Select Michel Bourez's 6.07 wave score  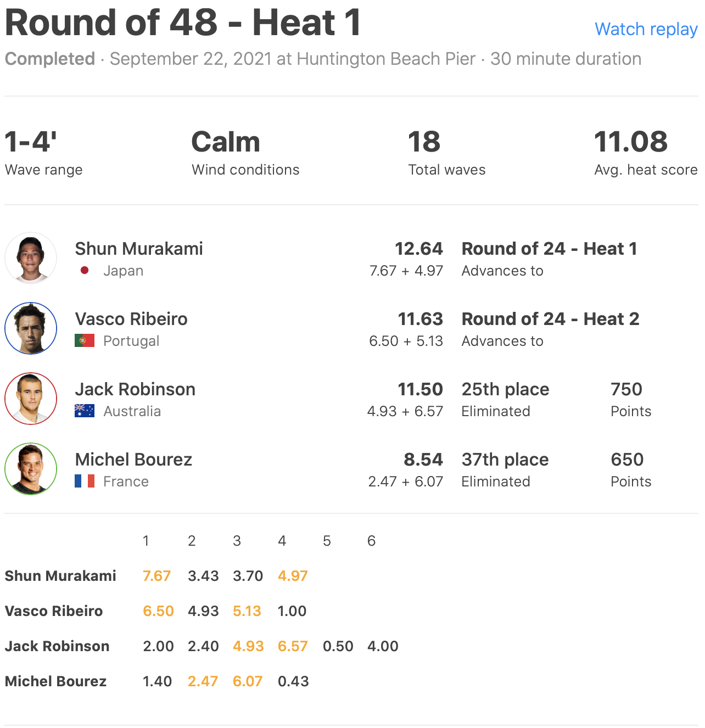pyautogui.click(x=248, y=681)
